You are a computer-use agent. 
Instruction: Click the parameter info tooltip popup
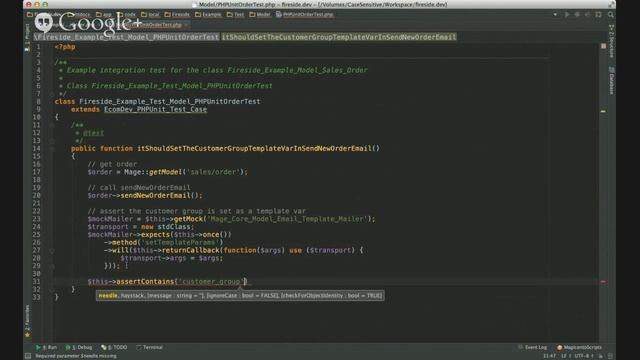point(240,296)
